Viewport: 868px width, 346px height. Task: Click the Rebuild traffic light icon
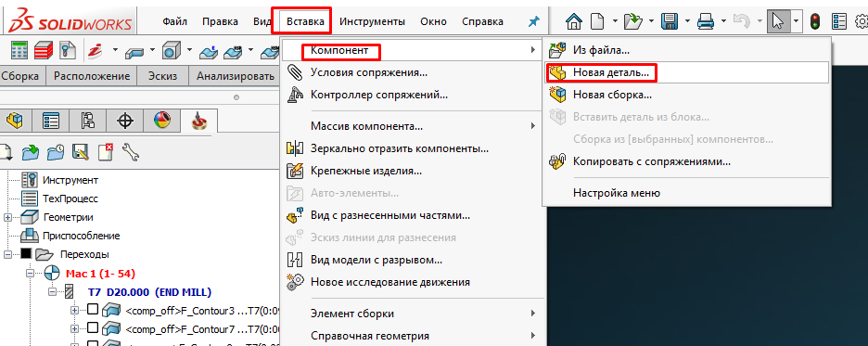coord(814,22)
